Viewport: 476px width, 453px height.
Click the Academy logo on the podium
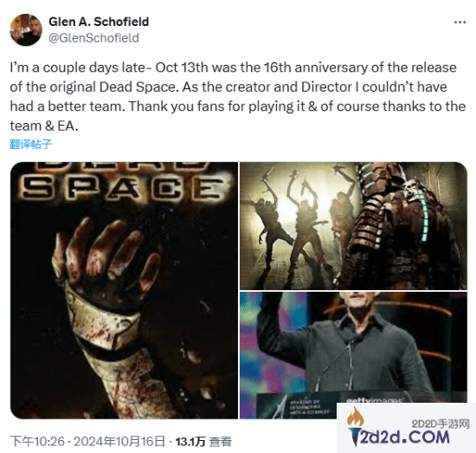tap(293, 407)
